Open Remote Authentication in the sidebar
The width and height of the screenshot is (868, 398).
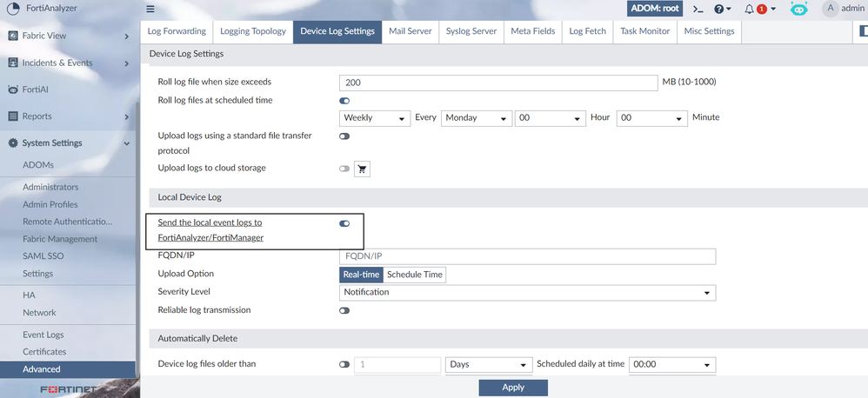pos(68,221)
